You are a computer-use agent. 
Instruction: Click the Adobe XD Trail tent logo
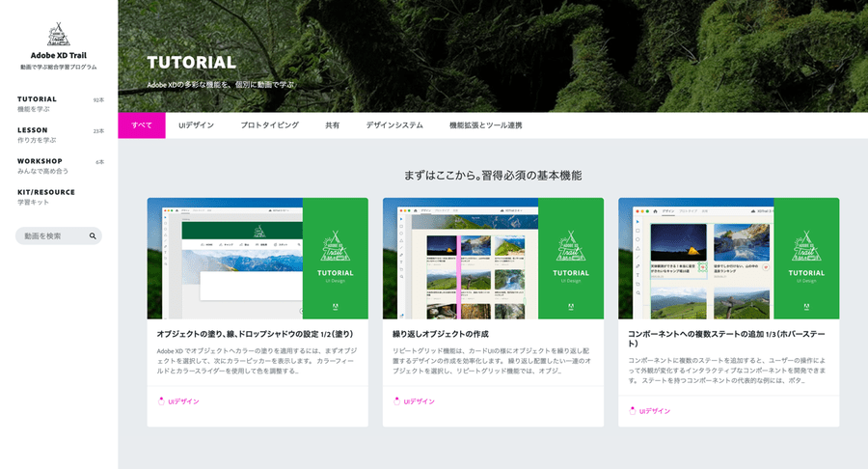(x=58, y=35)
